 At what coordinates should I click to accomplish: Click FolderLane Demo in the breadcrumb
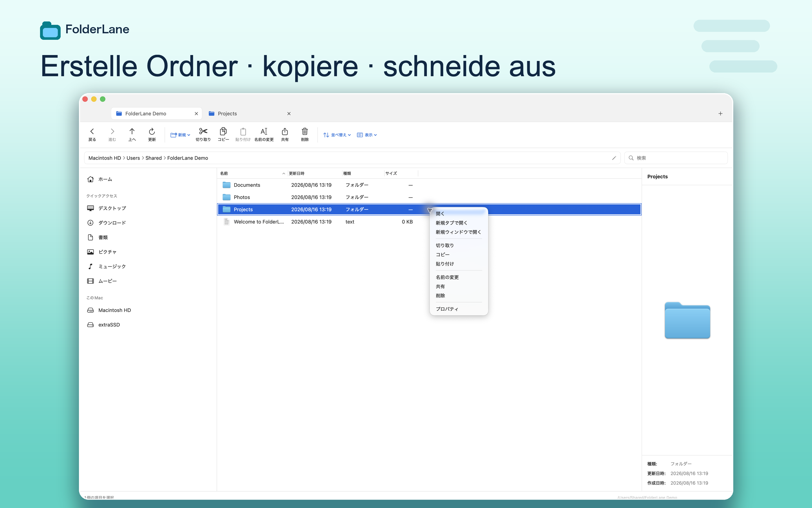(187, 158)
